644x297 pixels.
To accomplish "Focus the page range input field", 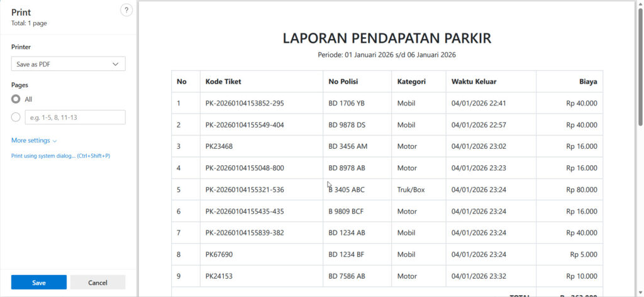I will click(75, 117).
